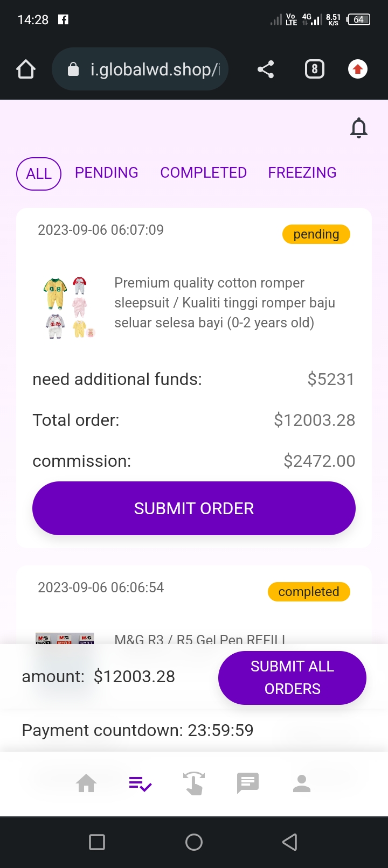Open notifications with the bell icon

359,128
